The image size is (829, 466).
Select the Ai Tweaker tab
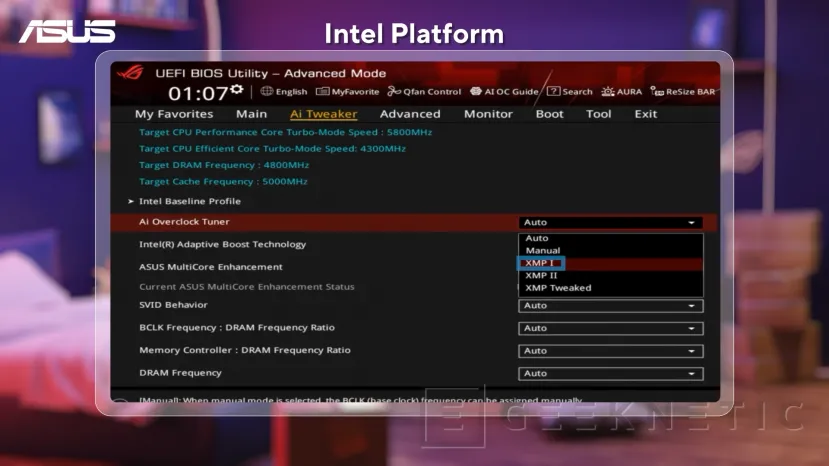pyautogui.click(x=324, y=114)
